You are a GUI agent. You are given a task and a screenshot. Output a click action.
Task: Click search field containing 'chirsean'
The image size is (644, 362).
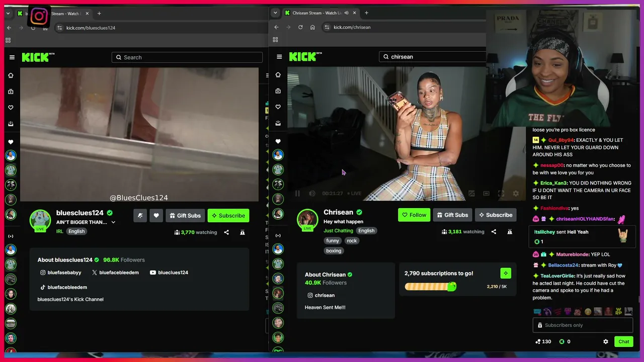point(432,57)
